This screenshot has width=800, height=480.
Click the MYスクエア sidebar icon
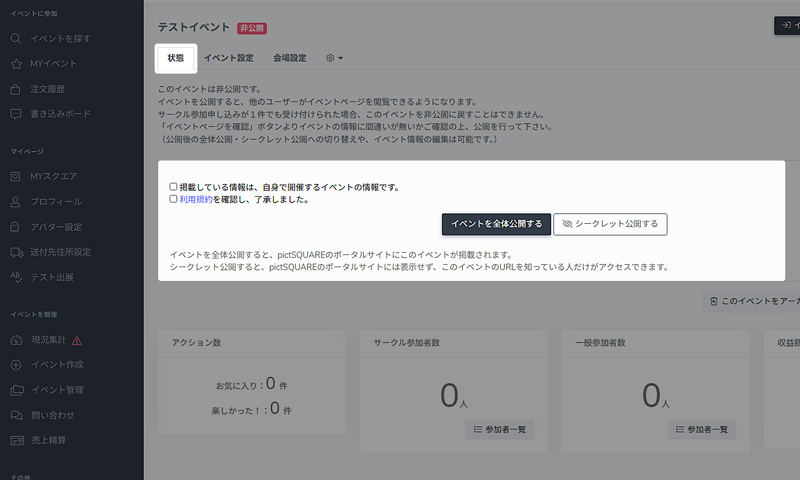pyautogui.click(x=16, y=176)
